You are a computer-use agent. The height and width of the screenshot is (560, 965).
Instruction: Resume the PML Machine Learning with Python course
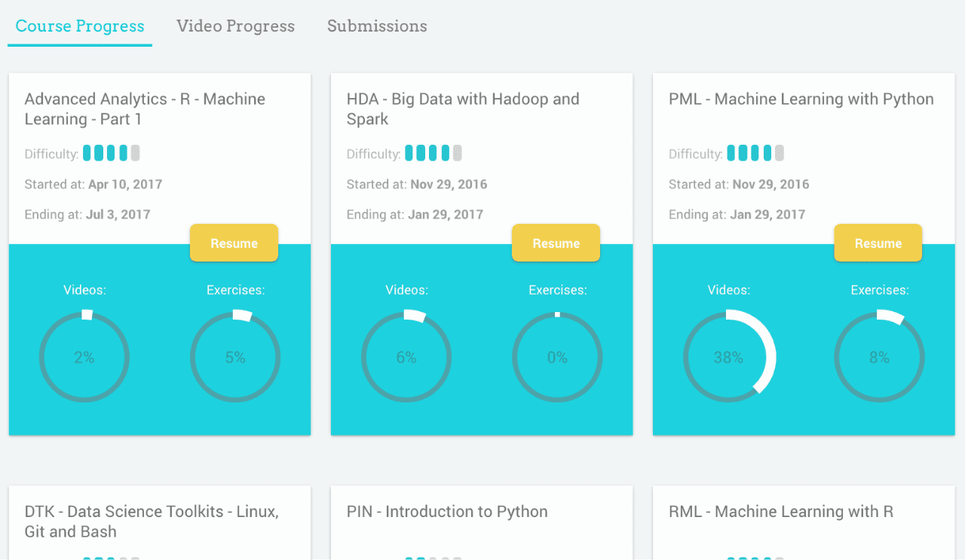coord(878,243)
